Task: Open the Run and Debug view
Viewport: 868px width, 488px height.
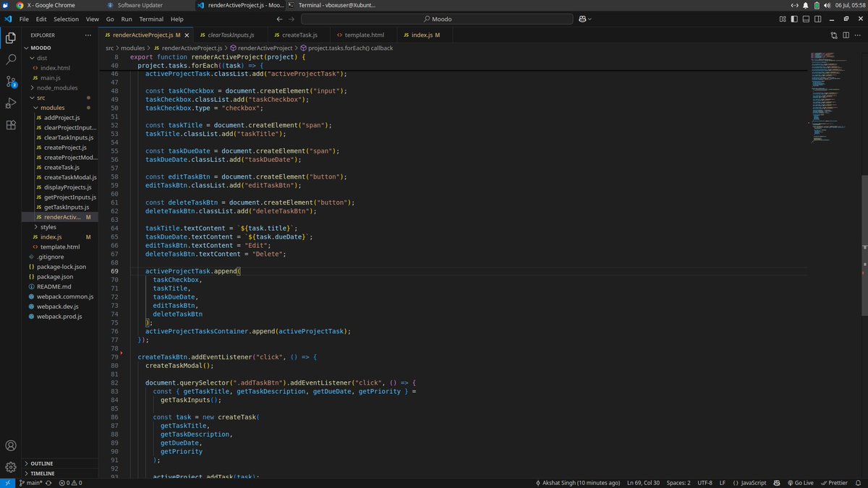Action: tap(11, 103)
